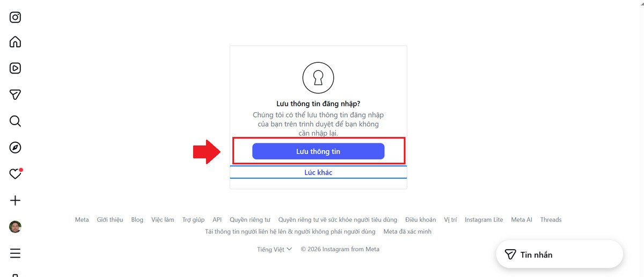Create a new post with plus icon
Viewport: 644px width, 277px height.
coord(16,201)
